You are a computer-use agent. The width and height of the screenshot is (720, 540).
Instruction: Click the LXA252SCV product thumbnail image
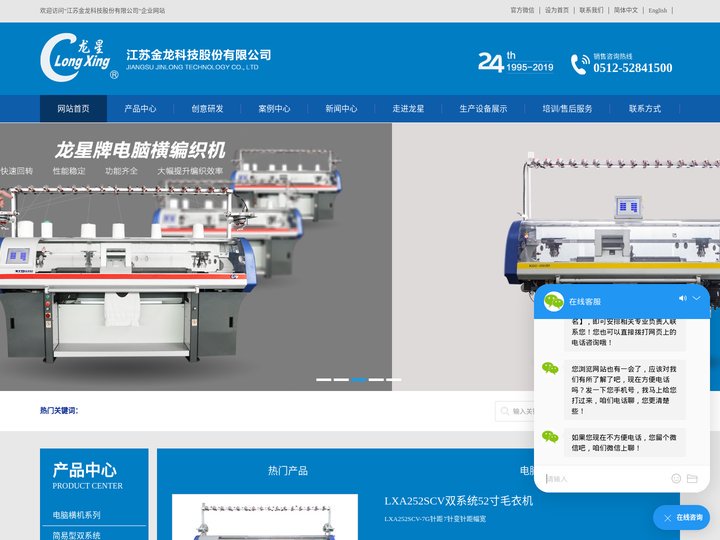coord(265,517)
